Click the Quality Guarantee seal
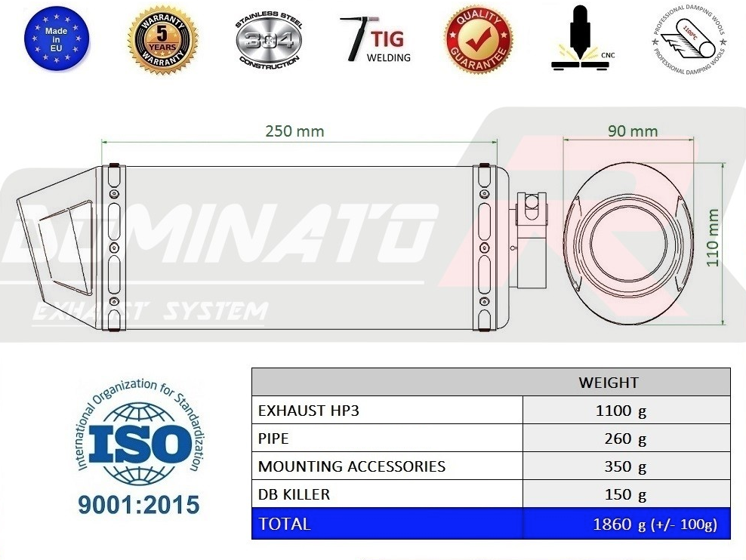The width and height of the screenshot is (746, 560). click(x=479, y=41)
